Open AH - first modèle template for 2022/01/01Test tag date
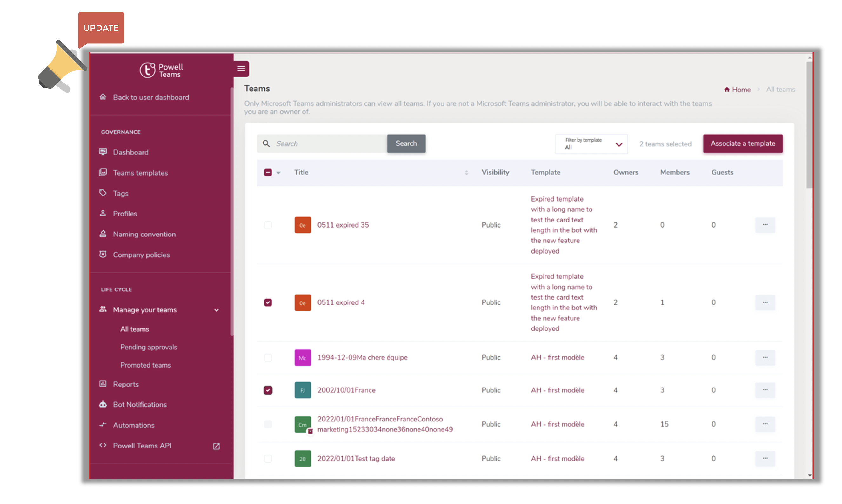This screenshot has width=842, height=504. click(558, 459)
